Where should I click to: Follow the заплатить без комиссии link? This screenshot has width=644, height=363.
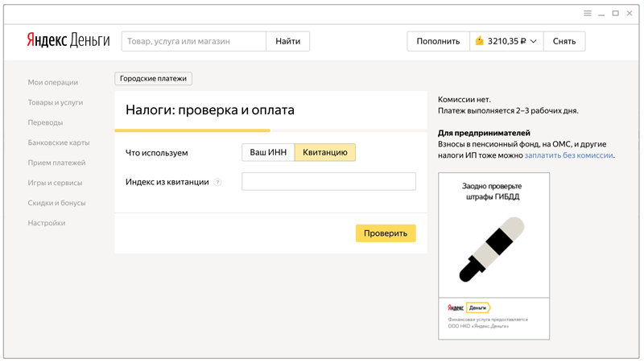[x=569, y=155]
